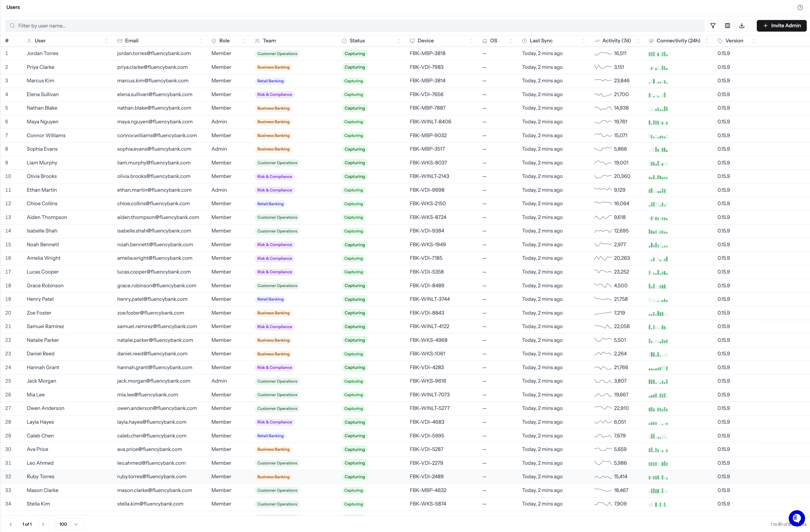Image resolution: width=810 pixels, height=532 pixels.
Task: Click the User column person icon
Action: click(29, 41)
